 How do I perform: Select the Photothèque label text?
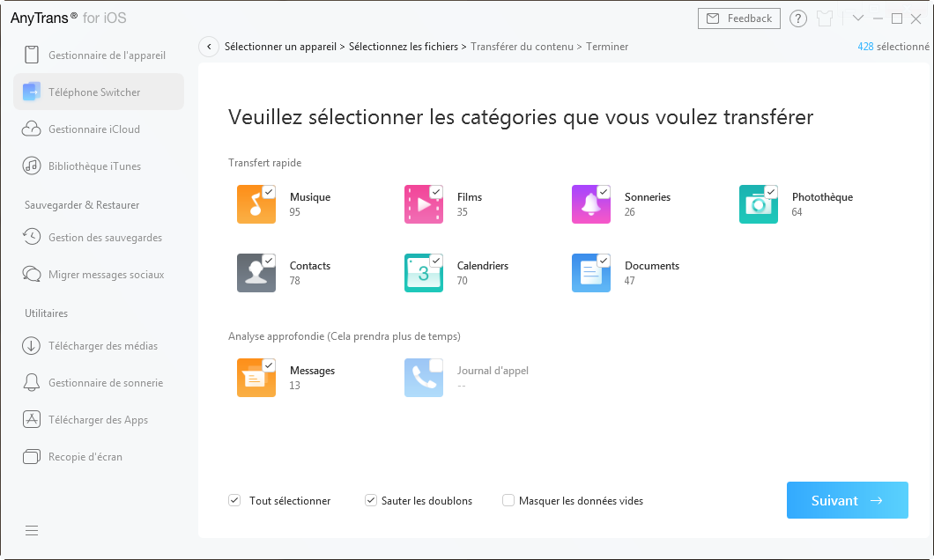click(x=822, y=197)
